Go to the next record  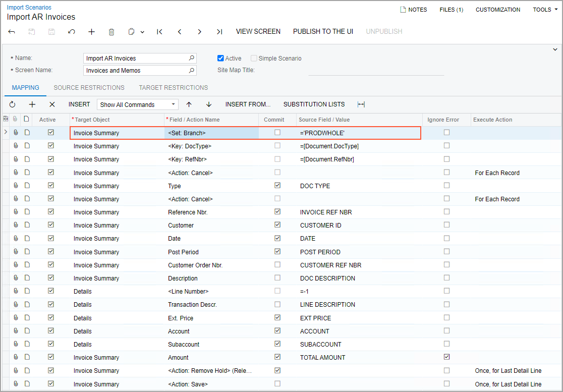[x=199, y=31]
